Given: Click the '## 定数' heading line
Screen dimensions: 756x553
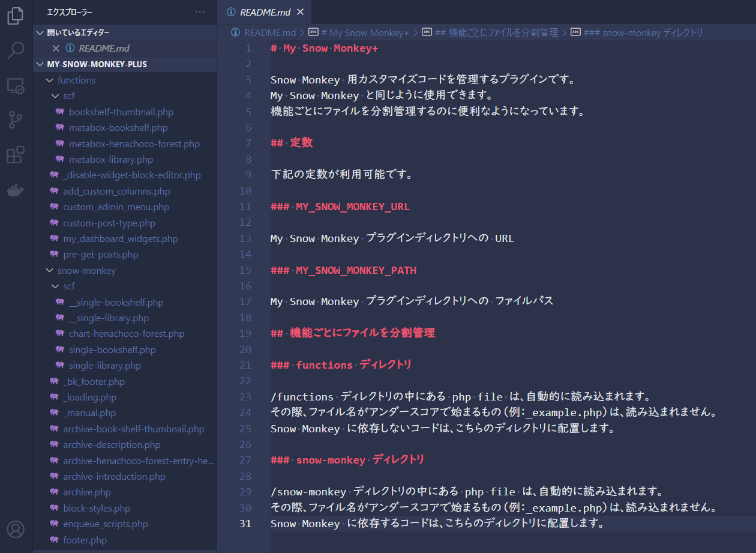Looking at the screenshot, I should click(292, 143).
